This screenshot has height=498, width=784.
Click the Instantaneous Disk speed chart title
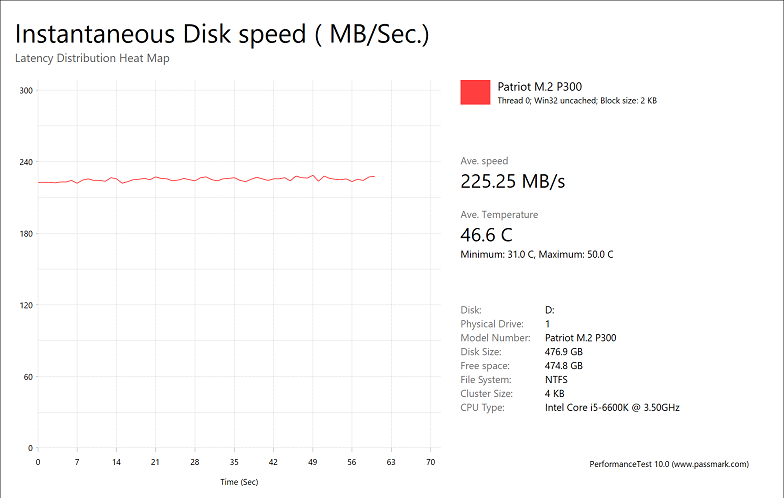222,34
